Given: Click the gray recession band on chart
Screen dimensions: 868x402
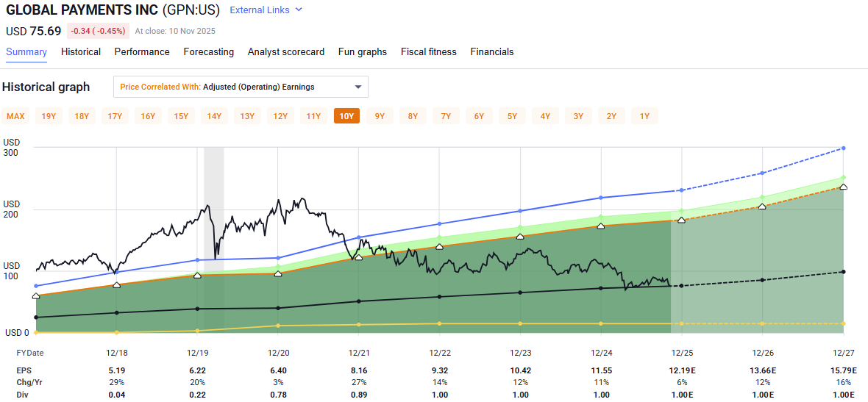Looking at the screenshot, I should [213, 184].
